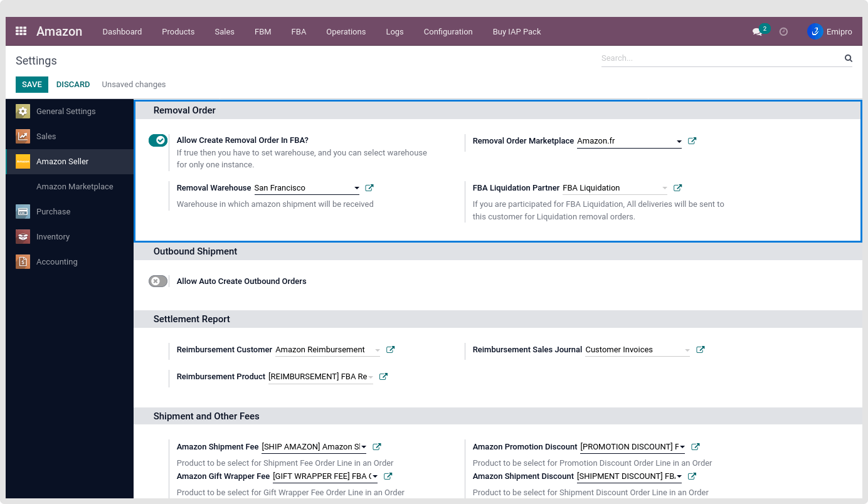Image resolution: width=868 pixels, height=504 pixels.
Task: Open external link for Amazon Shipment Fee
Action: pyautogui.click(x=377, y=447)
